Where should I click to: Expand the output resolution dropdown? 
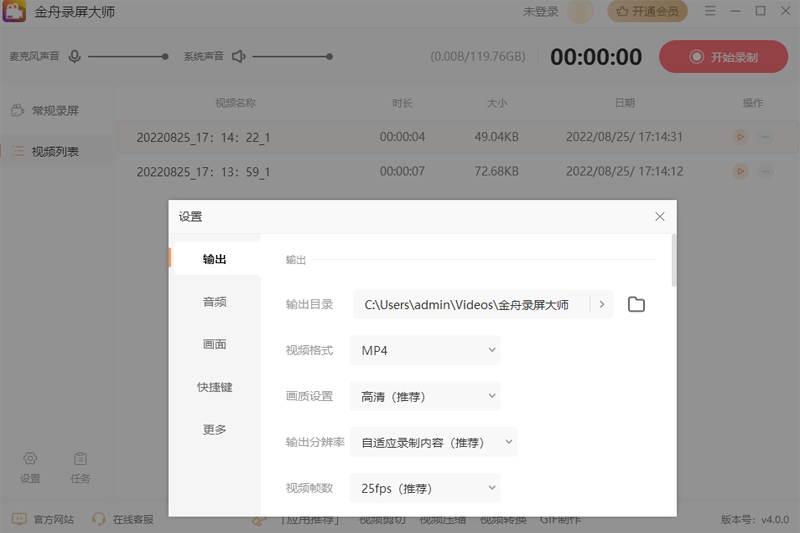pyautogui.click(x=433, y=442)
